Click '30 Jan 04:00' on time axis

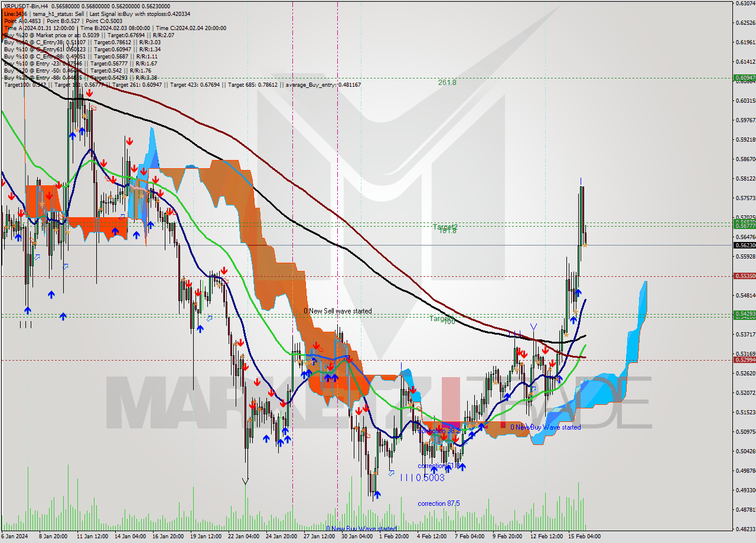click(x=357, y=537)
